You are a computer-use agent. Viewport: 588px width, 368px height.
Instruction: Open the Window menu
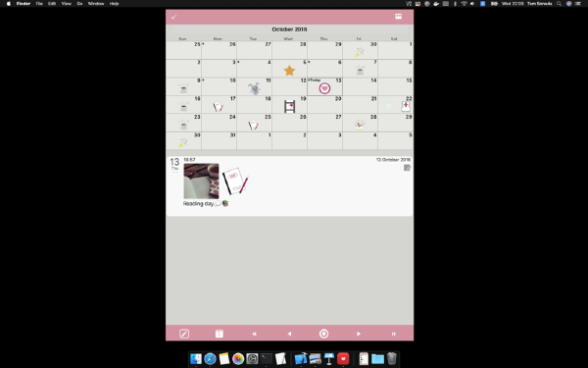(96, 3)
